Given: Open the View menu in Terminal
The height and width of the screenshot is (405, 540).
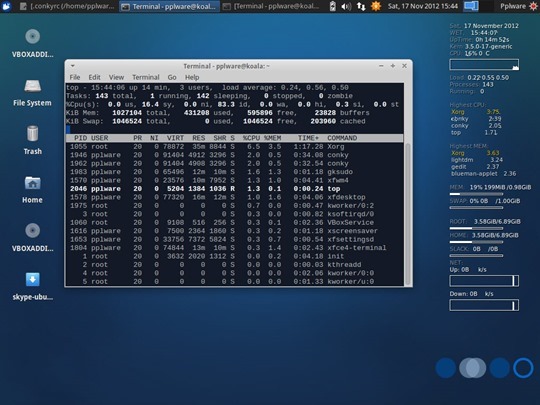Looking at the screenshot, I should (x=116, y=77).
